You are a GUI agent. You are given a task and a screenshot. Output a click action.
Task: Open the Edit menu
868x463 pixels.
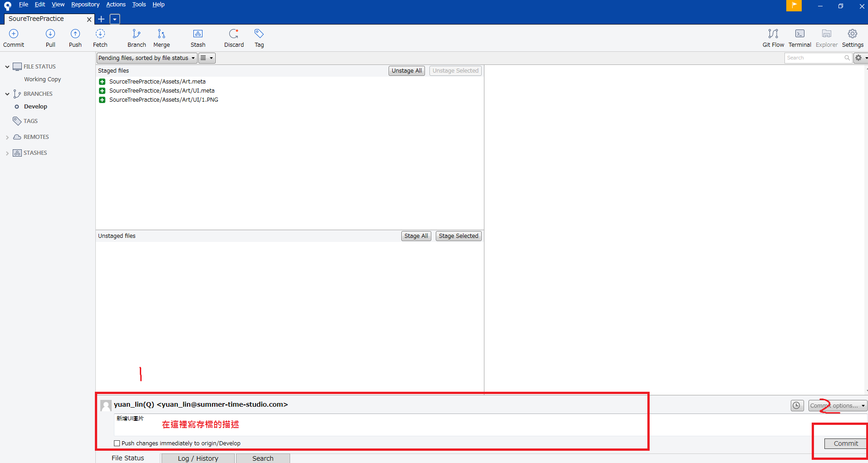40,5
